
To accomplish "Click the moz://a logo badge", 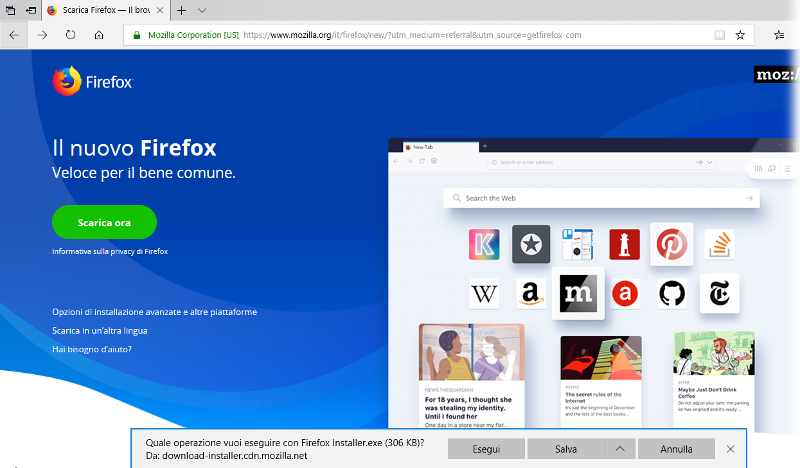I will point(776,75).
